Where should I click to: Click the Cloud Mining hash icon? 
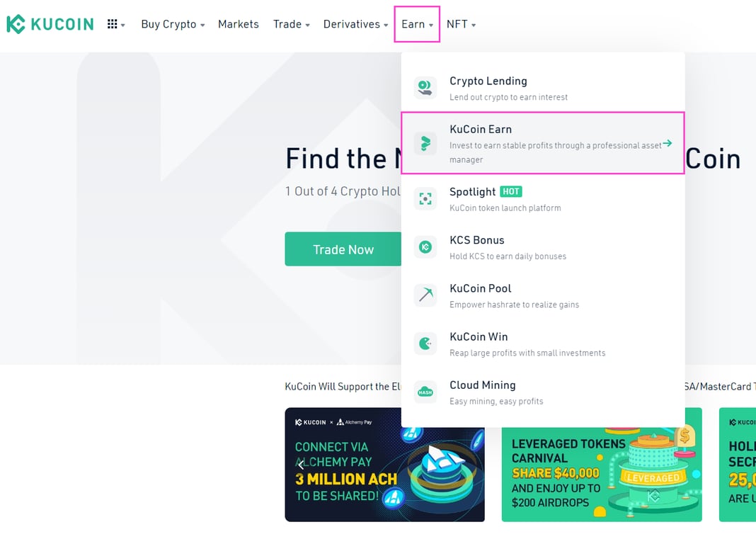click(x=425, y=392)
